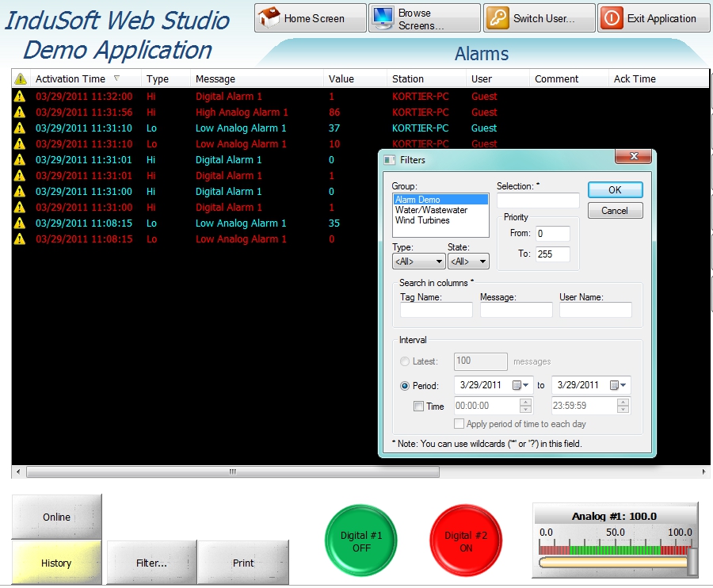Click the house icon on Home Screen
This screenshot has width=713, height=588.
pos(269,17)
